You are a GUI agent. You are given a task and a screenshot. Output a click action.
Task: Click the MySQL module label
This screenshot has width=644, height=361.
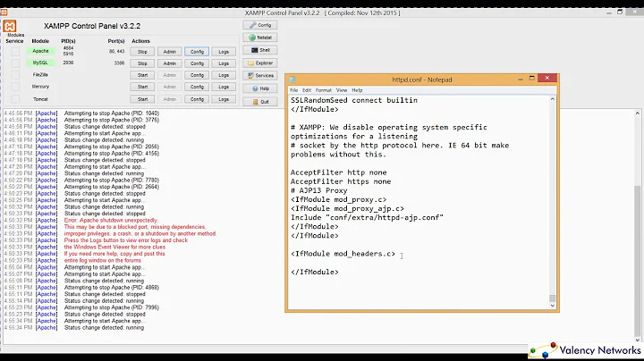(x=40, y=63)
